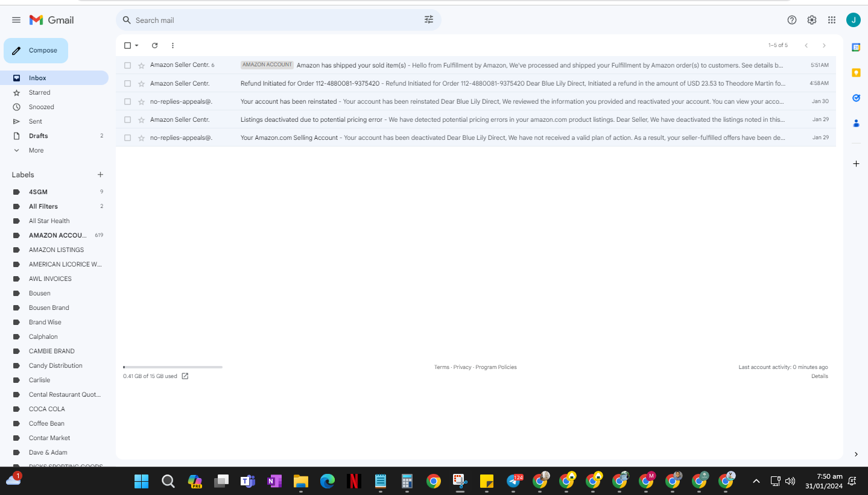Open Microsoft Edge from the taskbar
868x495 pixels.
(x=328, y=481)
